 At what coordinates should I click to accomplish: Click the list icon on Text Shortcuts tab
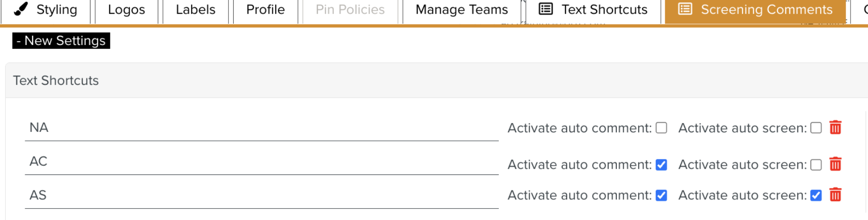546,9
